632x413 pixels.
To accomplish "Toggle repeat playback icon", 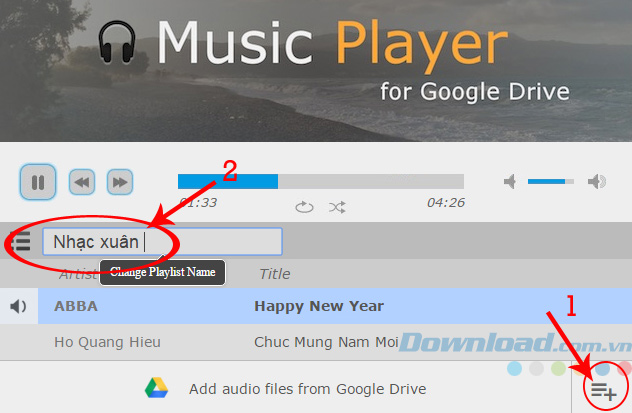I will coord(304,207).
